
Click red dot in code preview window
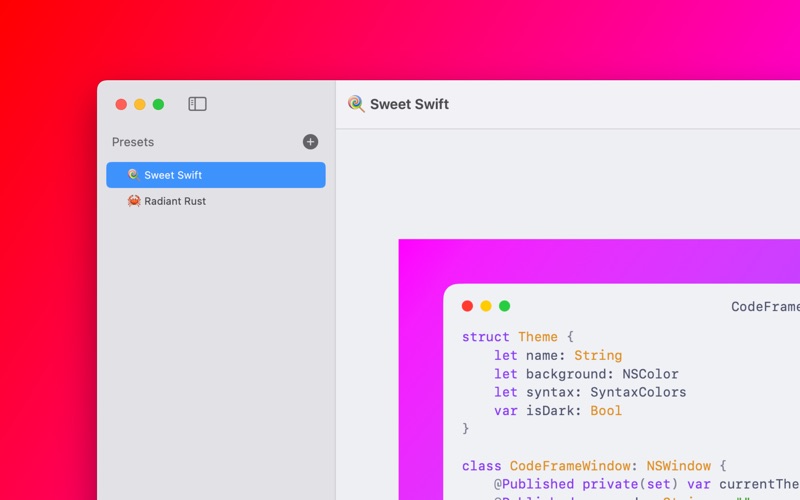[x=467, y=306]
